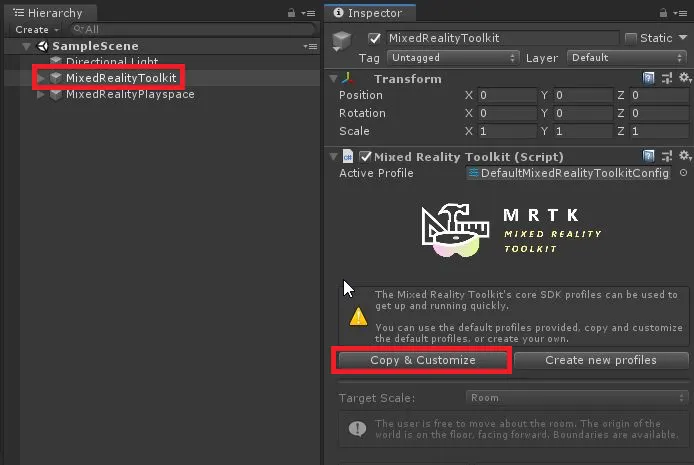Open the Inspector panel context menu
Screen dimensions: 694x465
click(x=680, y=13)
